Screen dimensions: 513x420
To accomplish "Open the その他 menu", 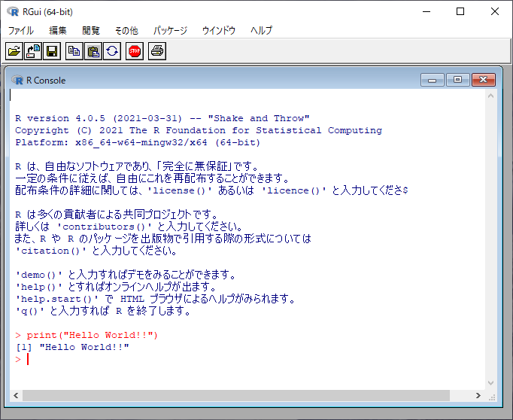I will 126,30.
